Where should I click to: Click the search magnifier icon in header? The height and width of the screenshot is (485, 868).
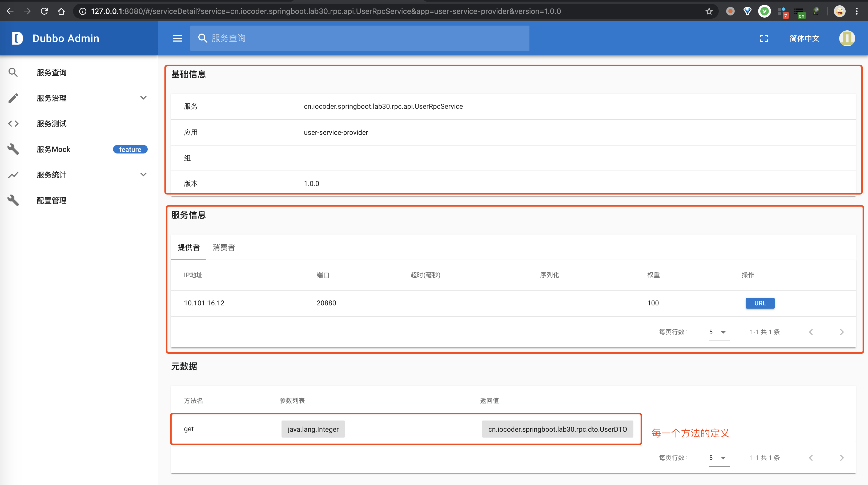tap(203, 38)
